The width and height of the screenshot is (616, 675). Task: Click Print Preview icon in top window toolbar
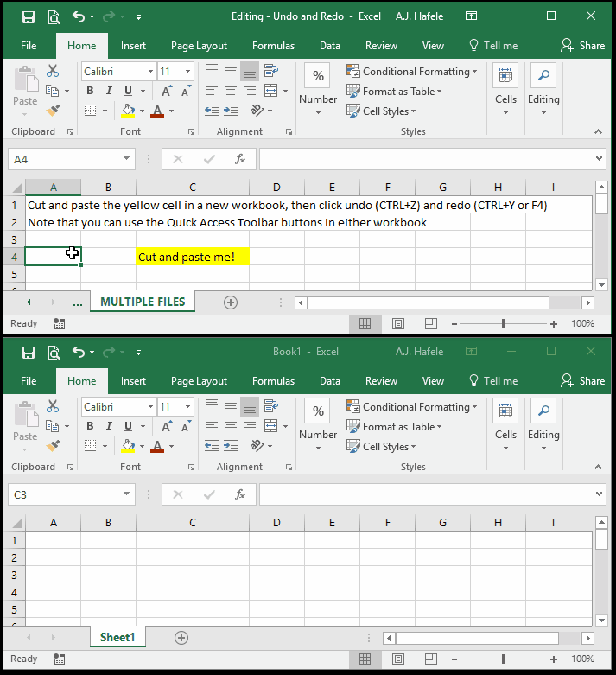pos(54,17)
